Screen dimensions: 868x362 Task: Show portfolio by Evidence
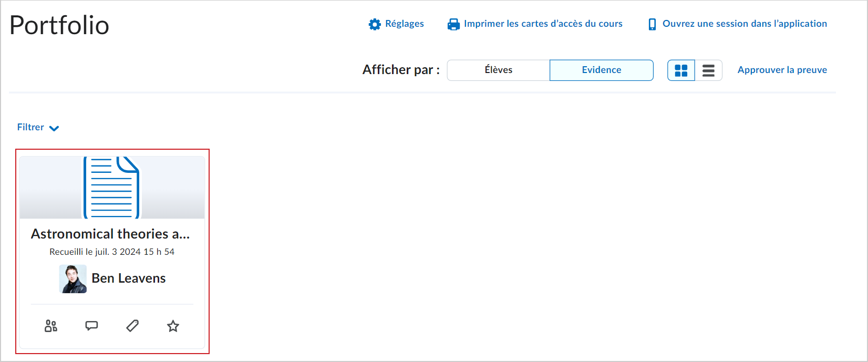click(602, 70)
